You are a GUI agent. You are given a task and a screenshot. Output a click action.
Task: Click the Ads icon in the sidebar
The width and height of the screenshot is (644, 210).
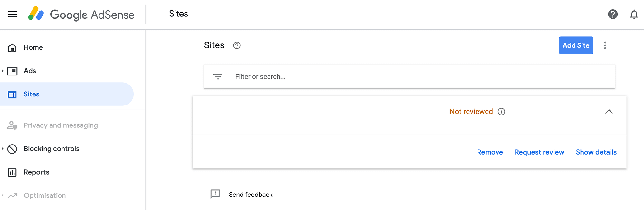pos(12,71)
